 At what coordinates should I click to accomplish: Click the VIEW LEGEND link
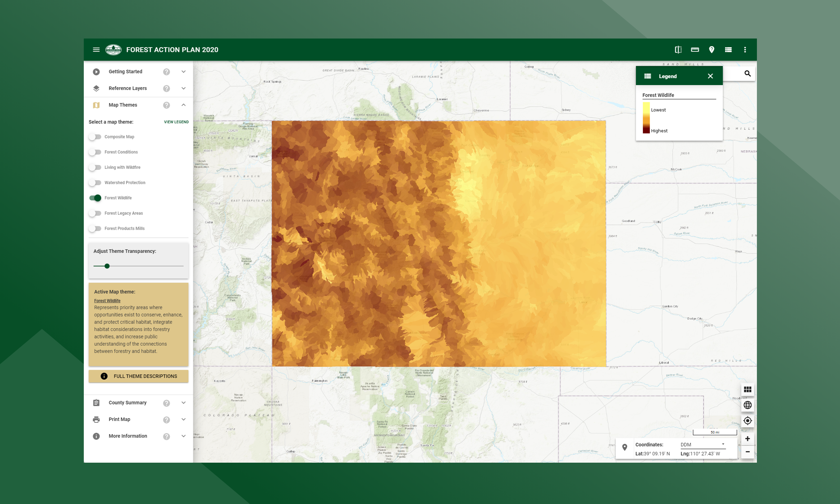tap(176, 122)
